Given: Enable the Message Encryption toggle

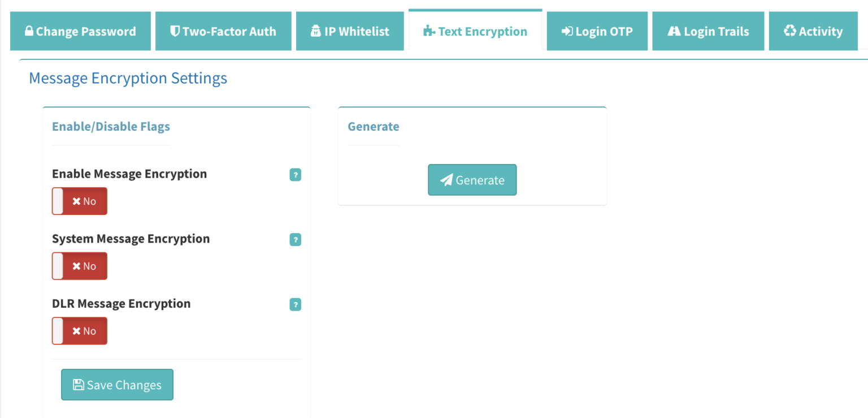Looking at the screenshot, I should (x=79, y=201).
